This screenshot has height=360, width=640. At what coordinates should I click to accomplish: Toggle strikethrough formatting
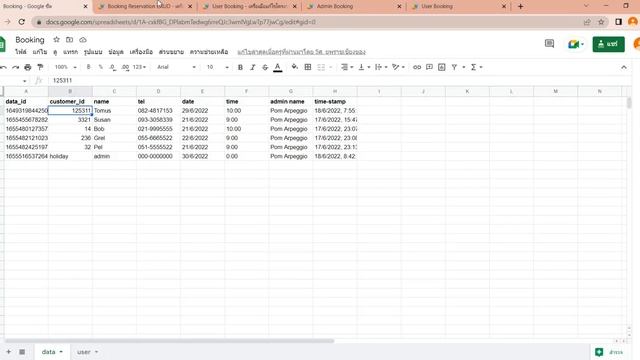pyautogui.click(x=265, y=67)
